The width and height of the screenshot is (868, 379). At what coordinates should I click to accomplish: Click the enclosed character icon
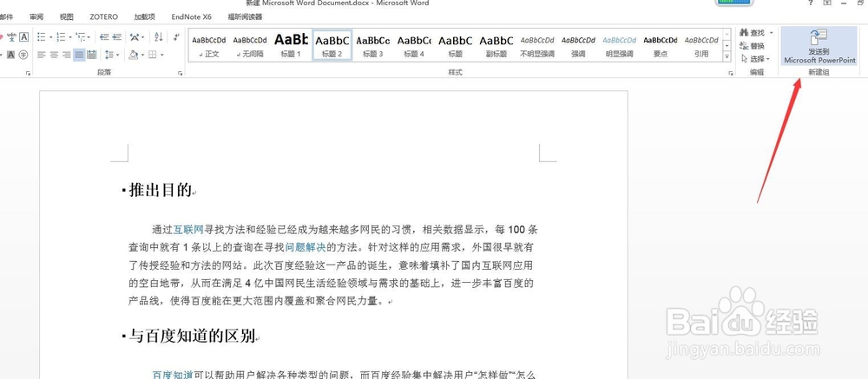pyautogui.click(x=23, y=55)
